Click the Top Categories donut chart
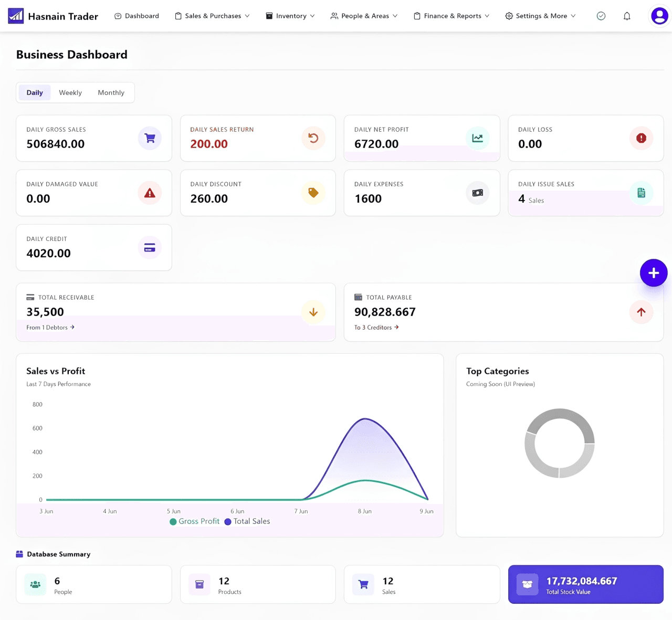This screenshot has height=620, width=672. tap(560, 443)
